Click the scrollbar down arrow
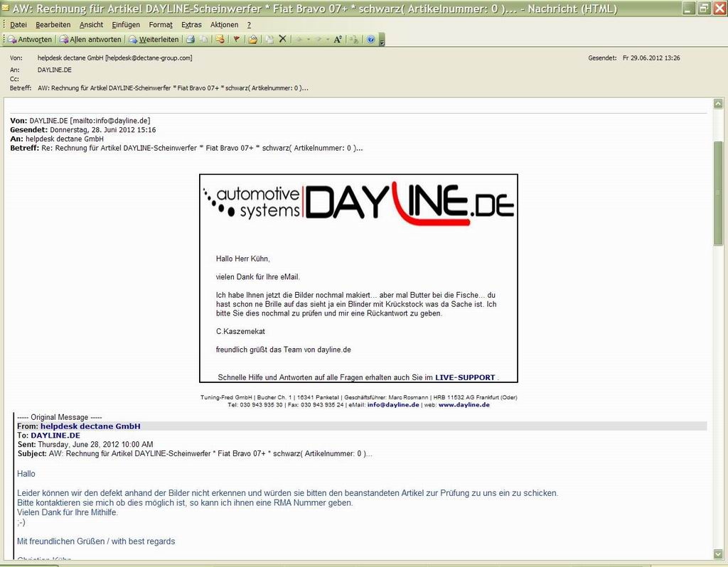 [718, 553]
